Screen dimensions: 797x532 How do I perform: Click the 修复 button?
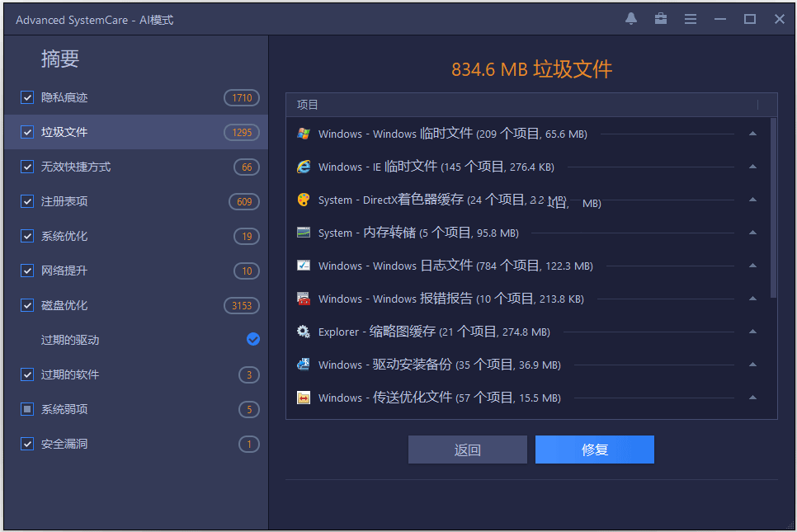[x=595, y=450]
